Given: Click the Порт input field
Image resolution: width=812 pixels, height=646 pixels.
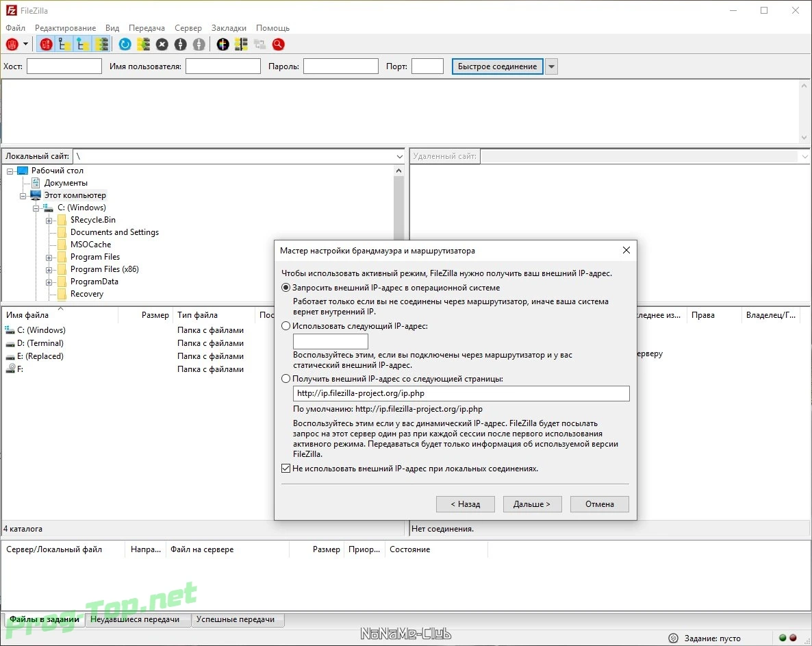Looking at the screenshot, I should tap(427, 66).
